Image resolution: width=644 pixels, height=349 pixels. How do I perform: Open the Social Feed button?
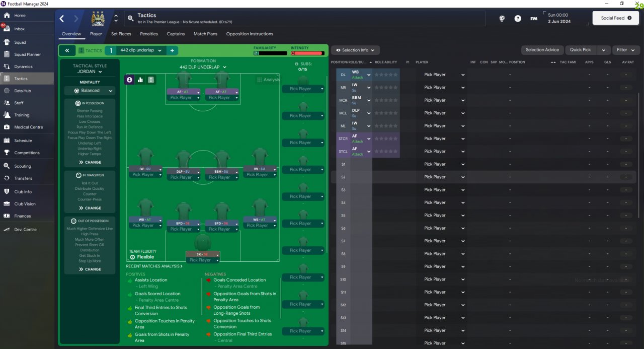[x=616, y=18]
